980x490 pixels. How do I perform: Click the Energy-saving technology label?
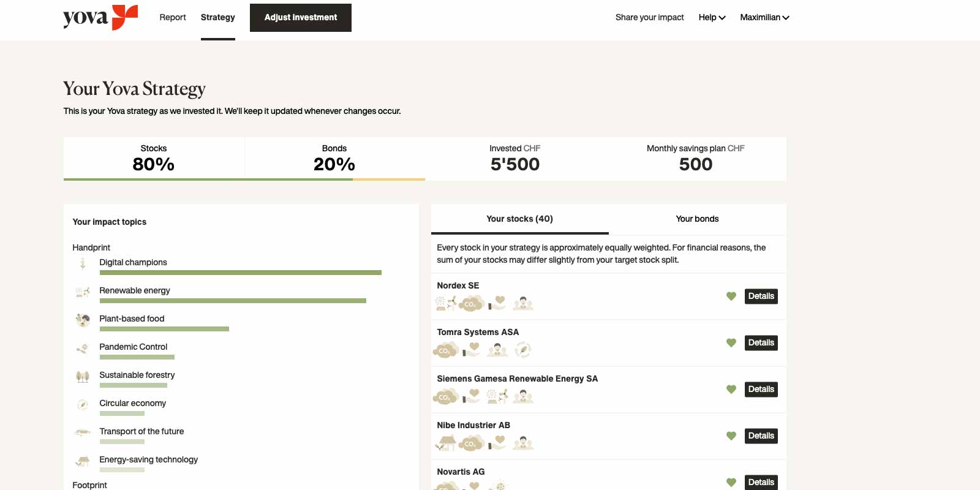pyautogui.click(x=149, y=459)
